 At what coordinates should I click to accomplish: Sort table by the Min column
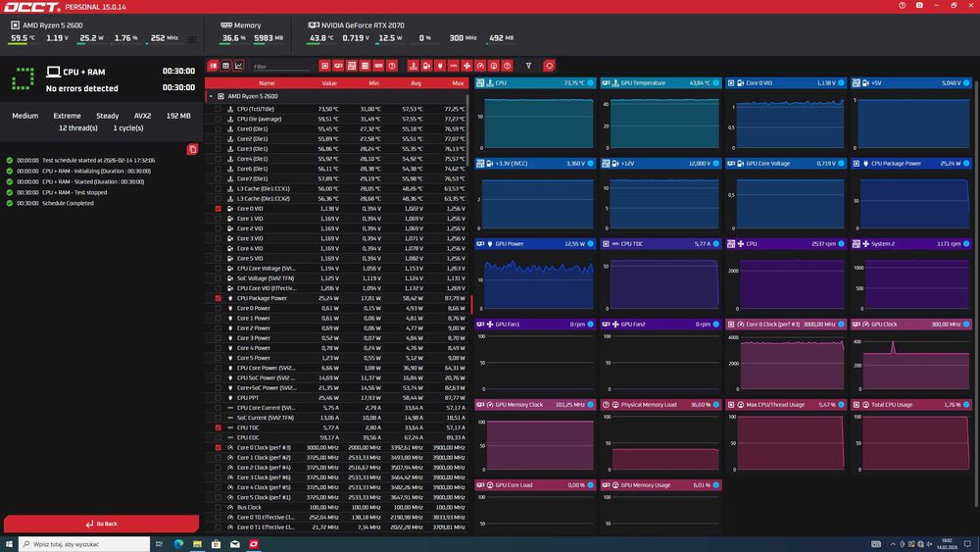coord(373,83)
